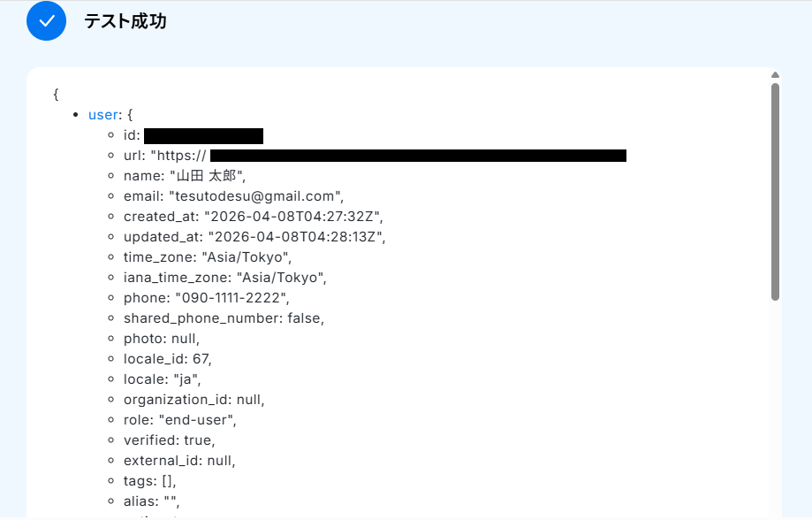Click the テスト成功 heading text
Screen dimensions: 812x520
point(125,21)
